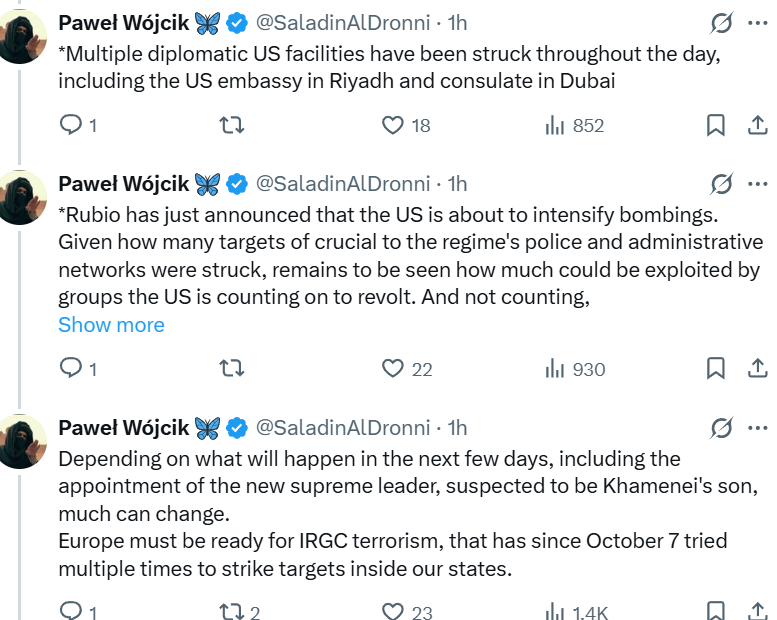Repost the Rubio bombings tweet
The height and width of the screenshot is (620, 777).
pyautogui.click(x=231, y=369)
